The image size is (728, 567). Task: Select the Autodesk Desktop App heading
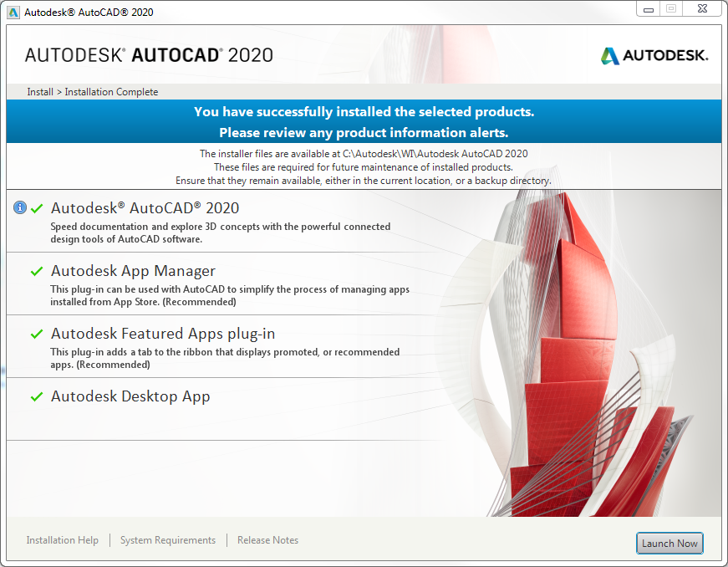(x=130, y=396)
